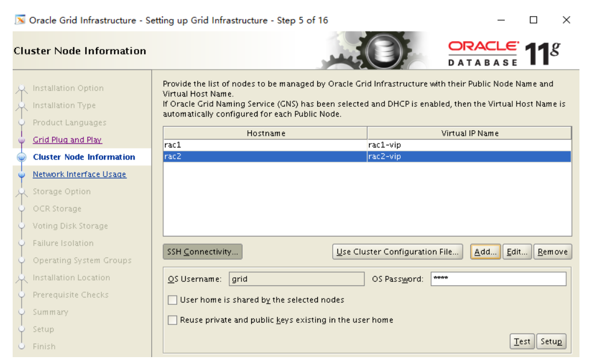Click Product Languages step in sidebar
The image size is (599, 364).
[x=70, y=122]
